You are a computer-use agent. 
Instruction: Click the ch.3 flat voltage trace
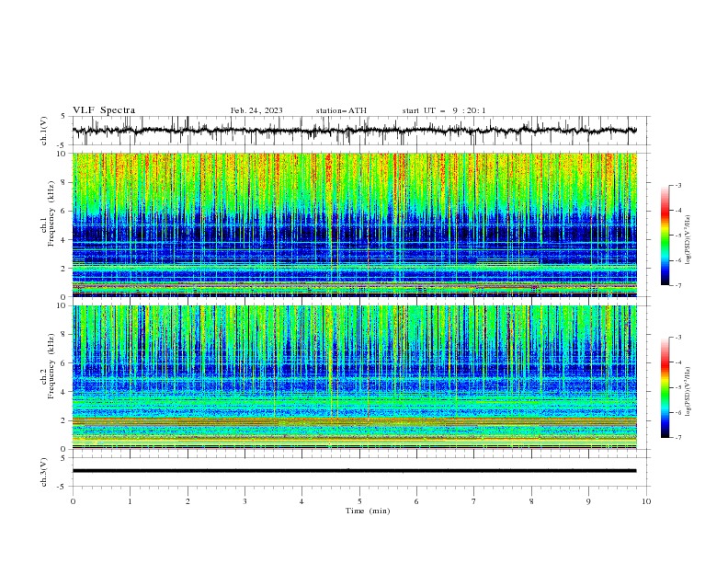354,471
